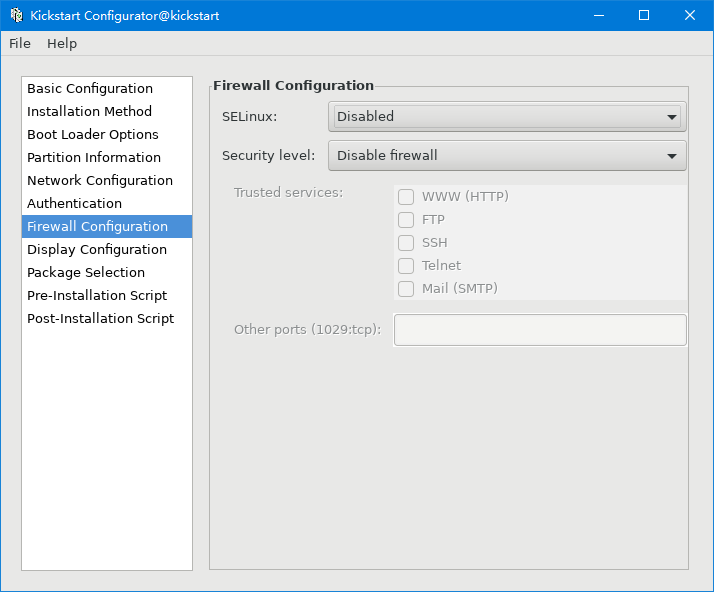
Task: Select Pre-Installation Script entry
Action: click(107, 296)
